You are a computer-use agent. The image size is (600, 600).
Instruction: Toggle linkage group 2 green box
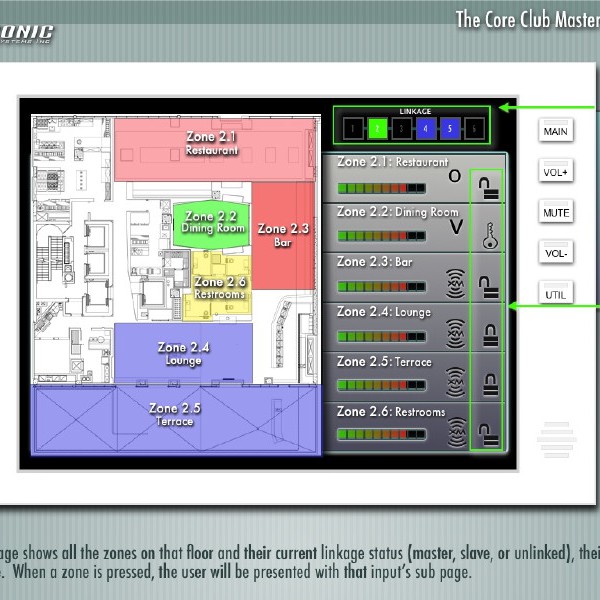[377, 128]
